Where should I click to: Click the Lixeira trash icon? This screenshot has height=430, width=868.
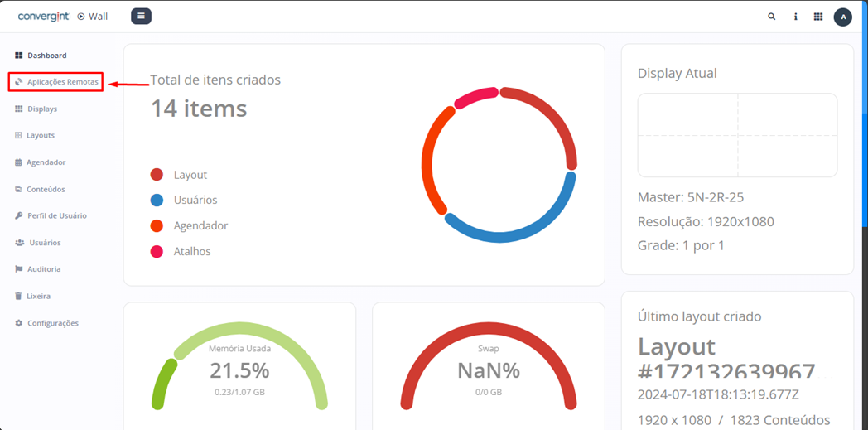tap(19, 296)
